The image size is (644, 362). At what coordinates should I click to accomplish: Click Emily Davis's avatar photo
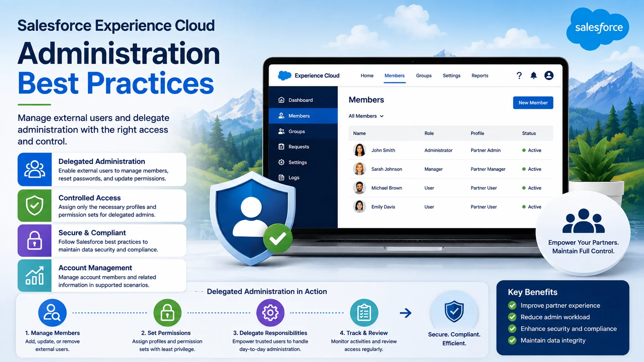tap(359, 207)
